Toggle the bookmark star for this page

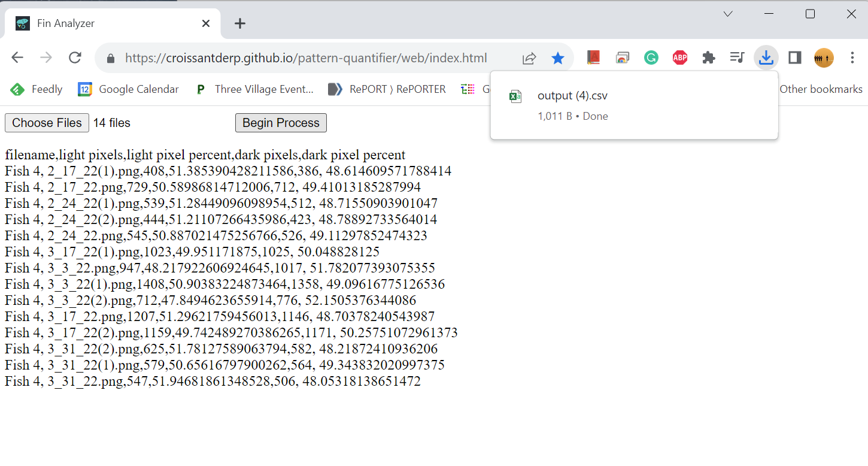[x=558, y=58]
